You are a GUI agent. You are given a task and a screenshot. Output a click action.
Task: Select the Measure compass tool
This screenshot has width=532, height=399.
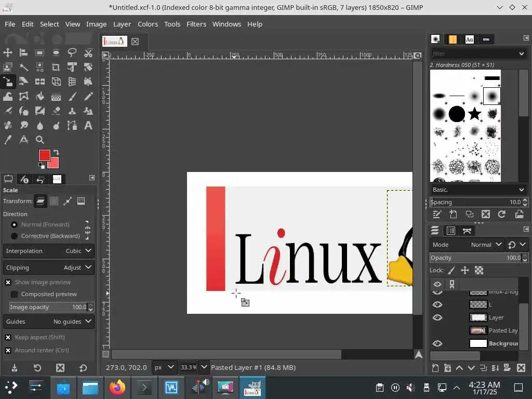(x=24, y=140)
